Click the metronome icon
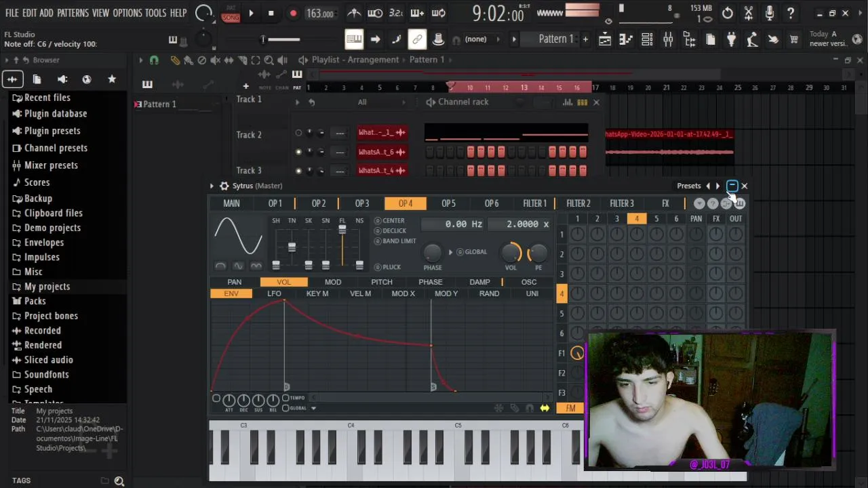This screenshot has height=488, width=868. pos(354,13)
